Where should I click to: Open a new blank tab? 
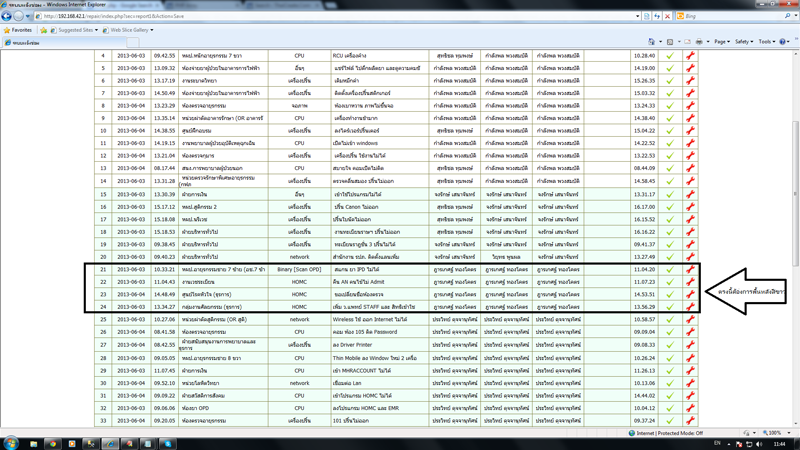tap(133, 43)
